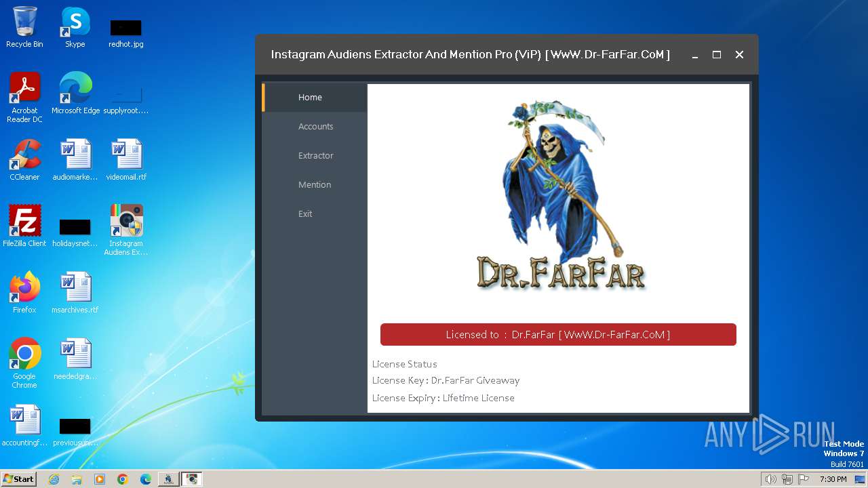Select the Google Chrome desktop shortcut
868x488 pixels.
click(24, 364)
